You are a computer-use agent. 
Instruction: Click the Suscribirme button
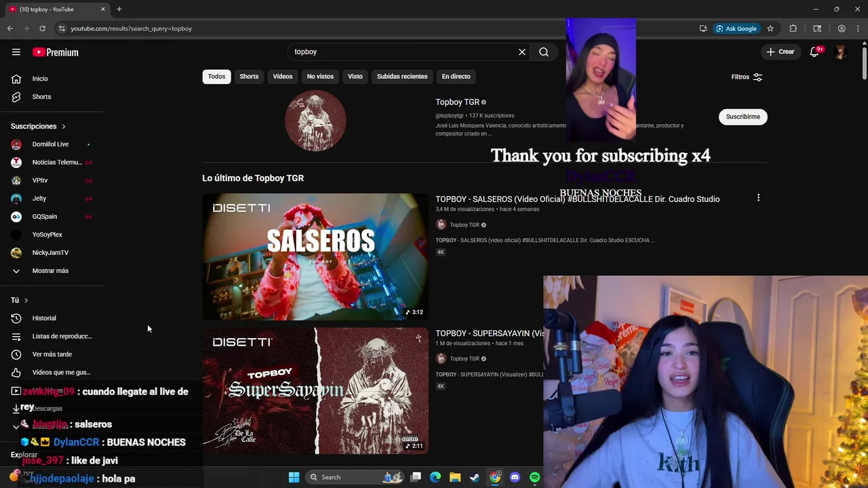click(743, 117)
